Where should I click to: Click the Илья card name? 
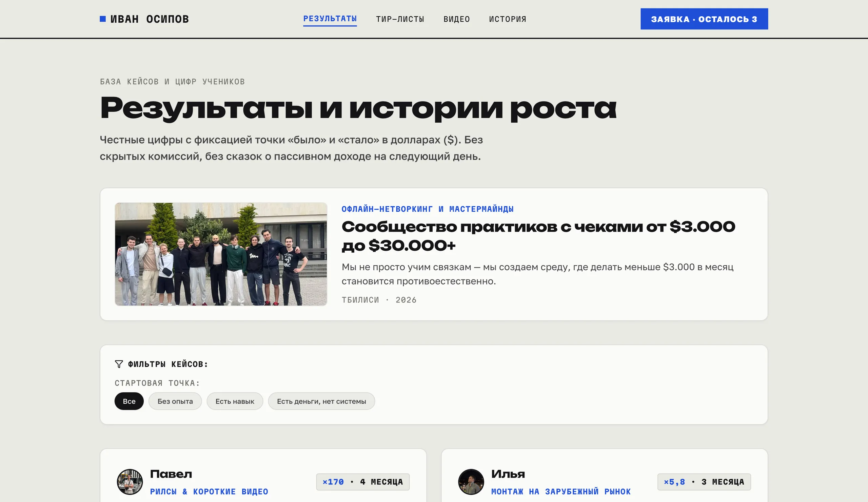click(x=508, y=474)
